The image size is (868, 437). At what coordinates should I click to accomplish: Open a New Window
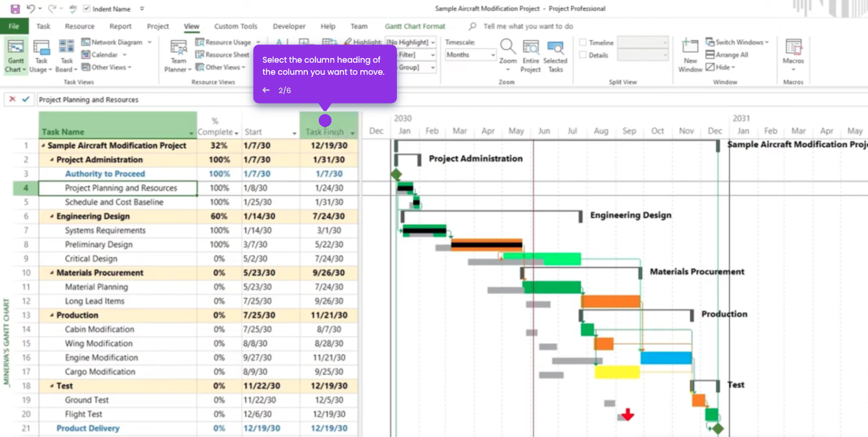point(690,56)
